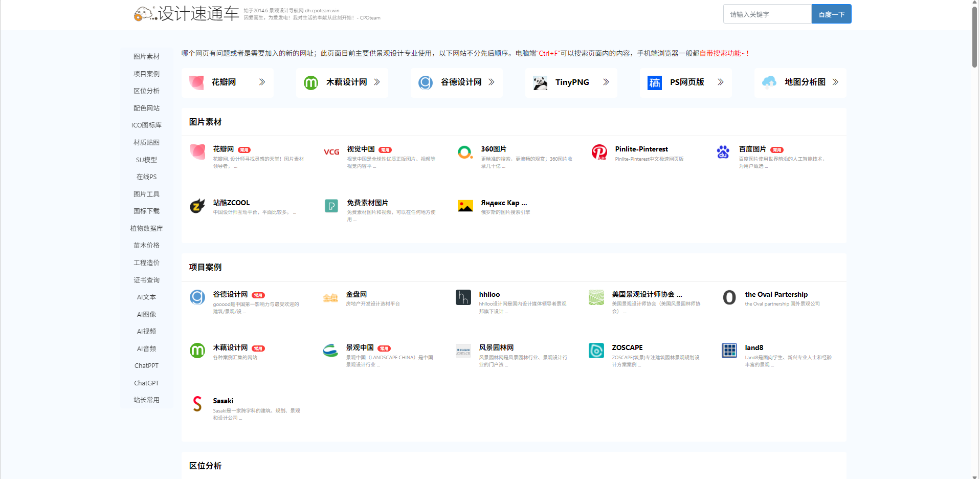Click the Pinterest icon next to Pinlite-Pinterest
Image resolution: width=980 pixels, height=479 pixels.
pyautogui.click(x=599, y=152)
